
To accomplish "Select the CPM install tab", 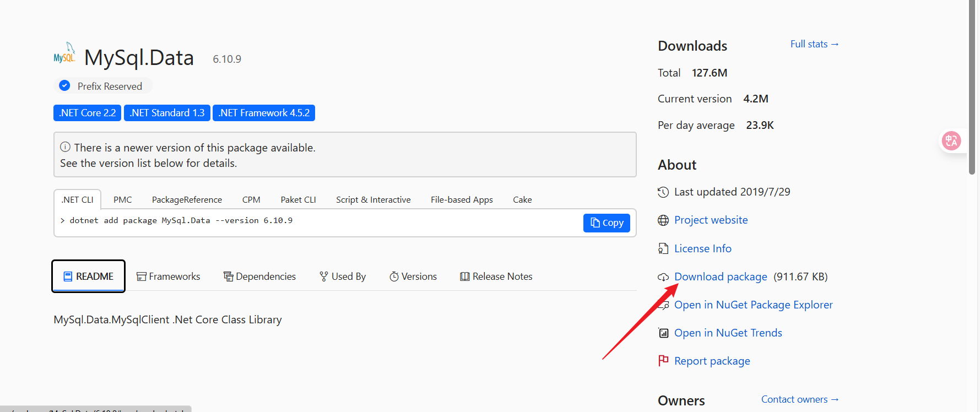I will click(251, 199).
